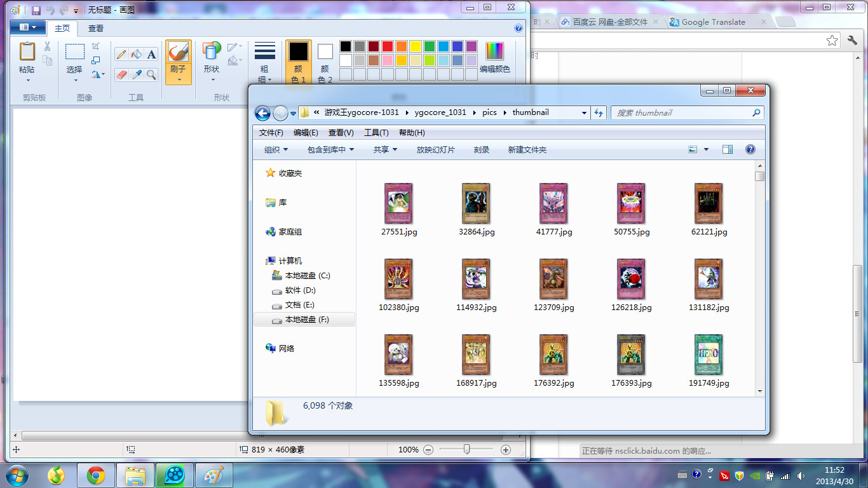Open the Explorer address bar history dropdown
Screen dimensions: 868x488
coord(584,113)
